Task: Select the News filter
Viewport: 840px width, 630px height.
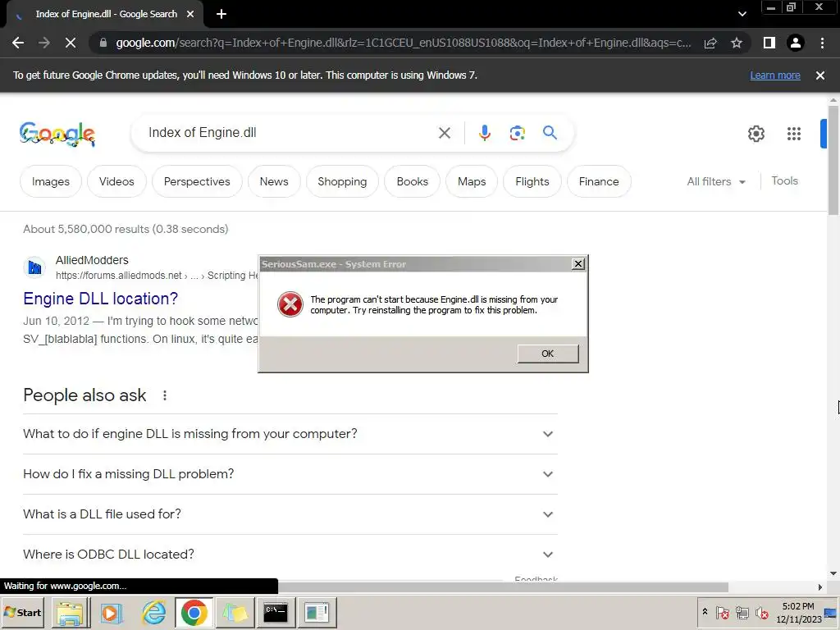Action: [x=274, y=181]
